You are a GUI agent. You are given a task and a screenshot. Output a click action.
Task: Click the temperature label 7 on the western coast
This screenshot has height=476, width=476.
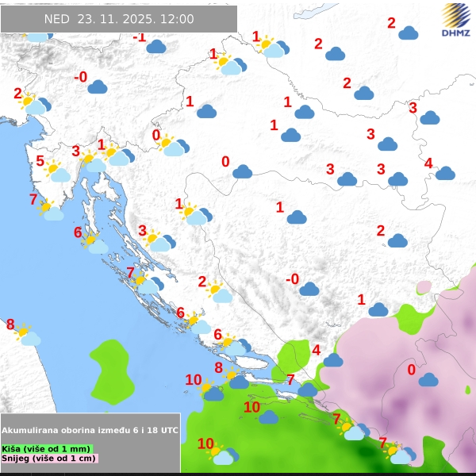click(33, 199)
